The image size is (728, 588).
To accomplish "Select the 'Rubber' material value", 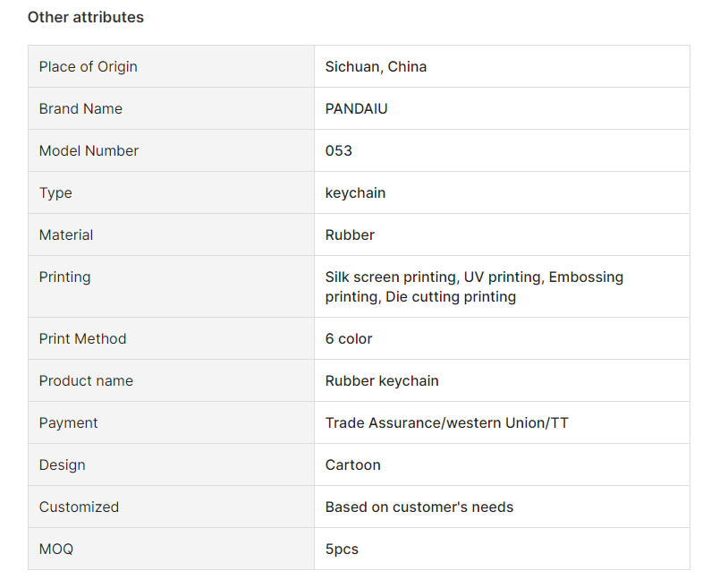I will (x=350, y=234).
